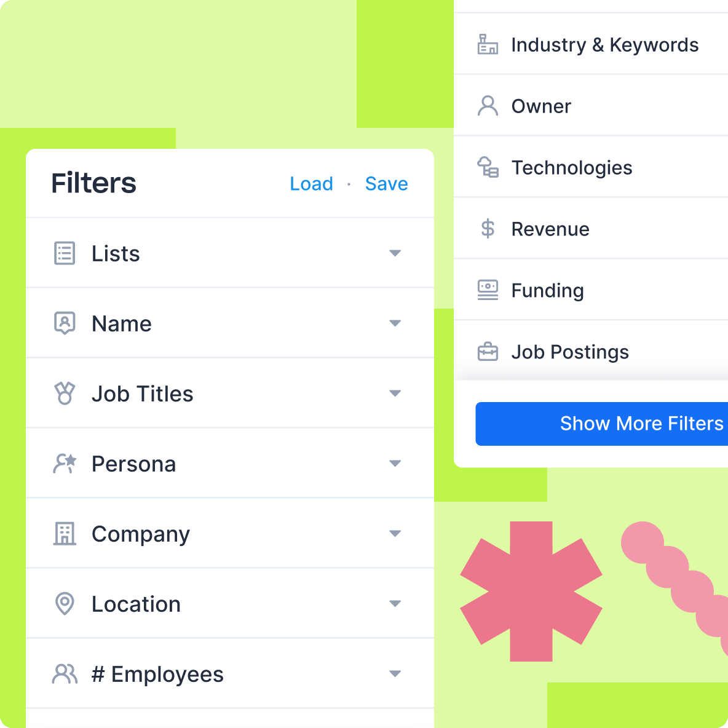Click the Technologies filter row

(x=571, y=167)
